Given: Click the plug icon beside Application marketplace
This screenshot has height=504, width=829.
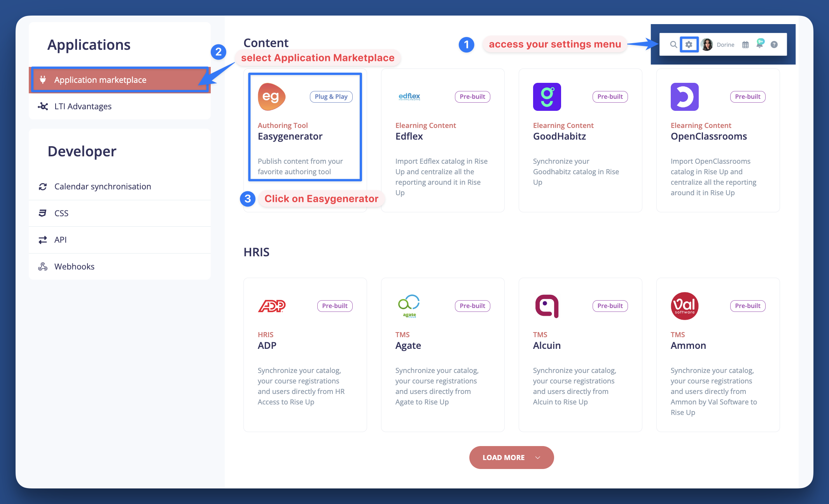Looking at the screenshot, I should tap(43, 80).
